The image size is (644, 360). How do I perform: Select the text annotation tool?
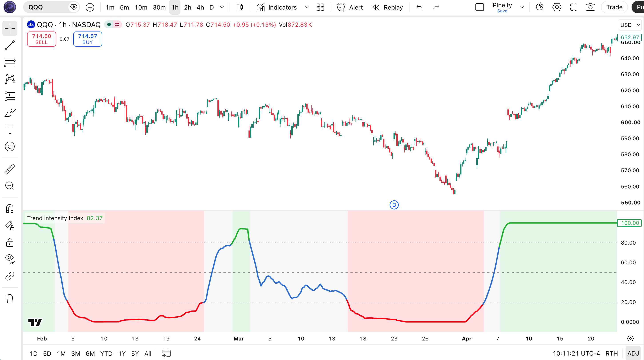(x=10, y=130)
